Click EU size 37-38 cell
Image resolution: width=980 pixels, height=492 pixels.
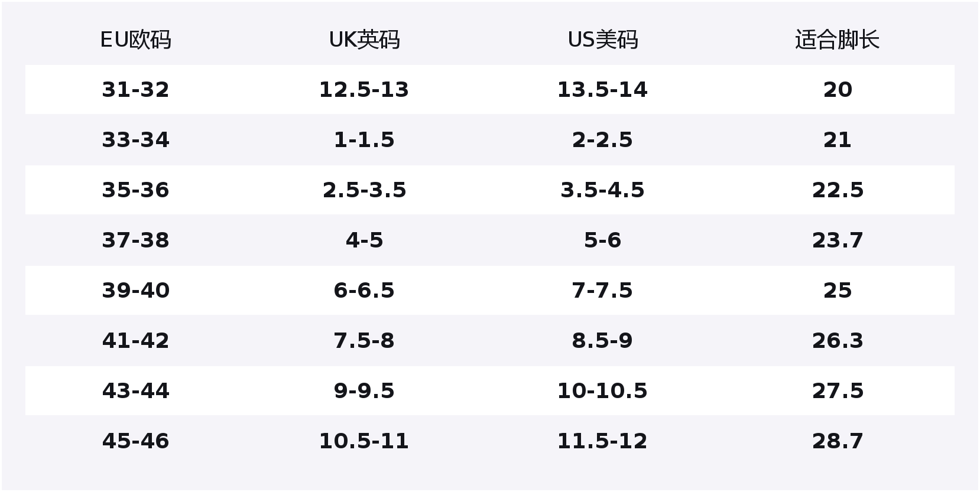coord(135,240)
